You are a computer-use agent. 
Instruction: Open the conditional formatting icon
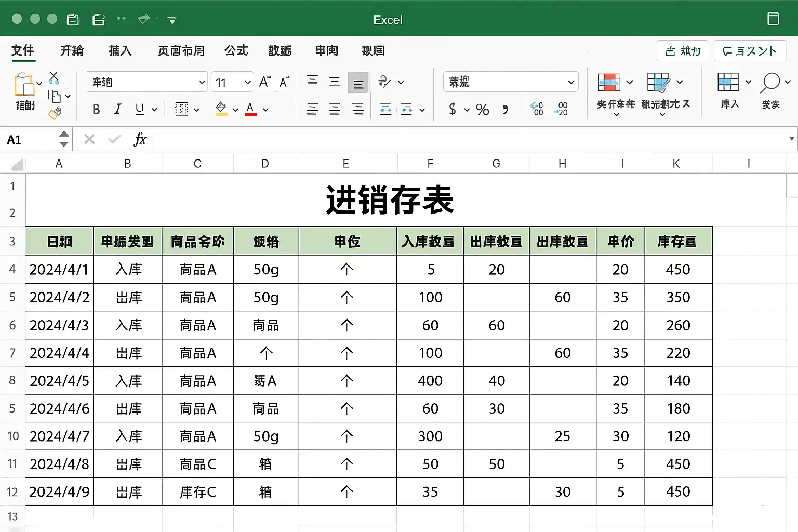[x=609, y=82]
